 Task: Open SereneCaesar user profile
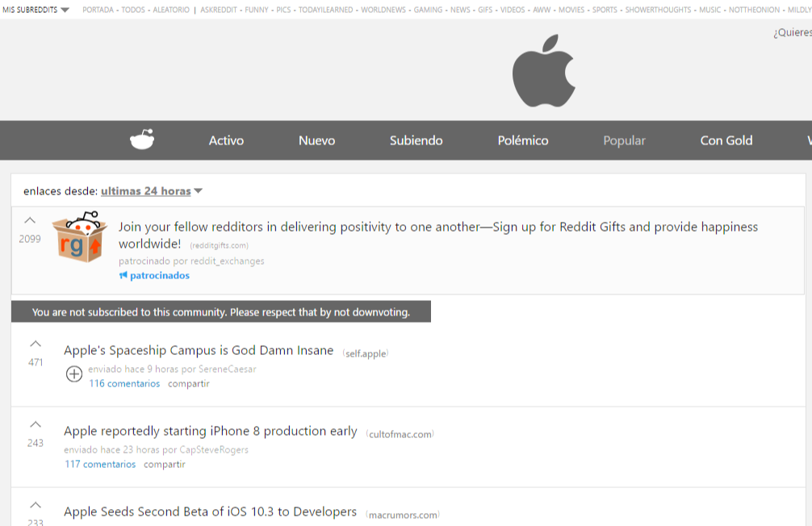click(228, 369)
